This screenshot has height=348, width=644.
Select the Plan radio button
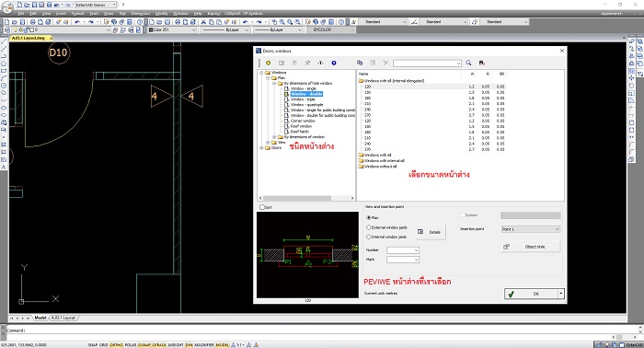point(368,217)
